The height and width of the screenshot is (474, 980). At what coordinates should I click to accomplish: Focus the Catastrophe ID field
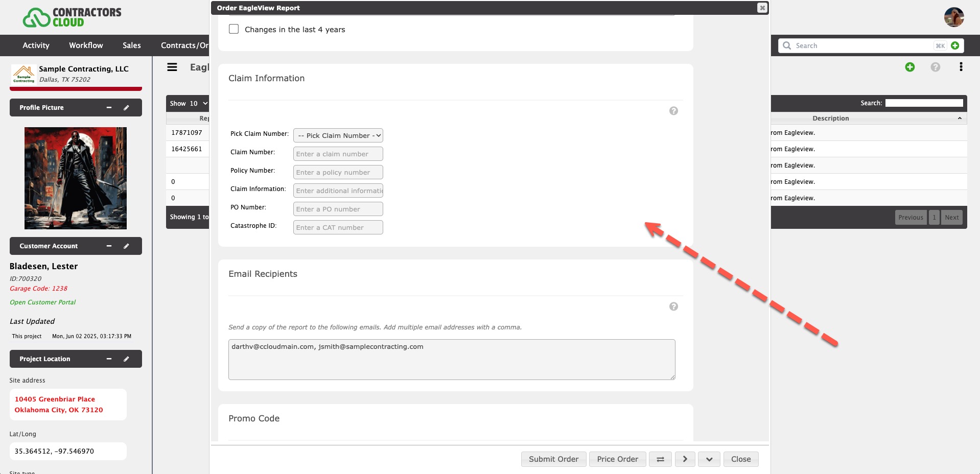(338, 227)
